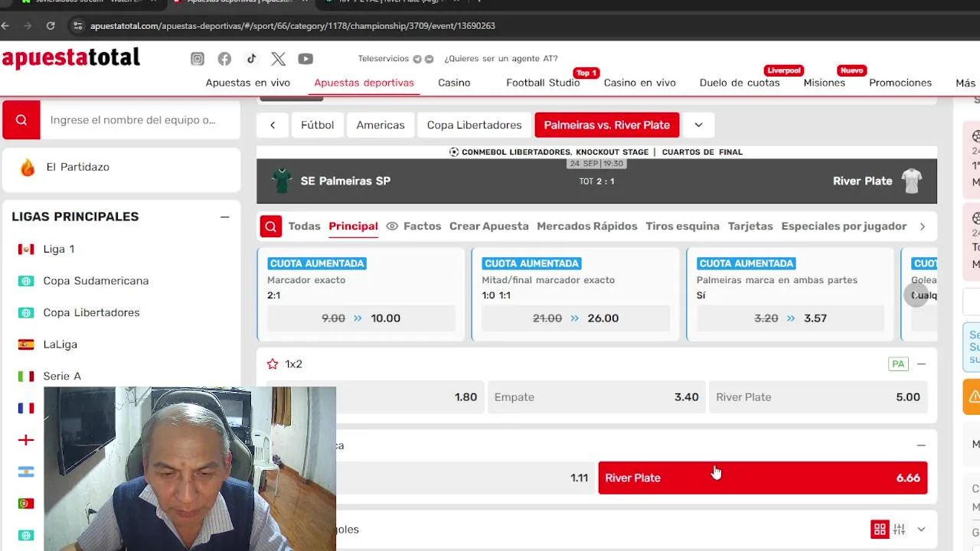Open the X (Twitter) social icon
Image resolution: width=980 pixels, height=551 pixels.
point(278,59)
